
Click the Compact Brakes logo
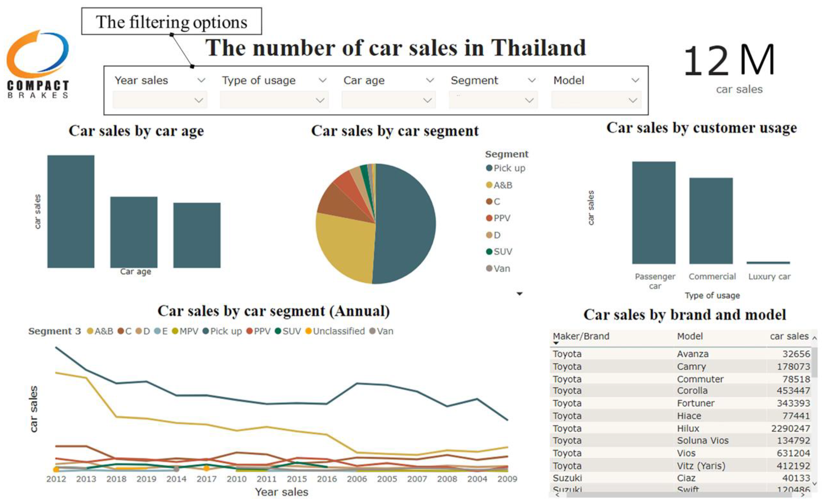[x=38, y=64]
